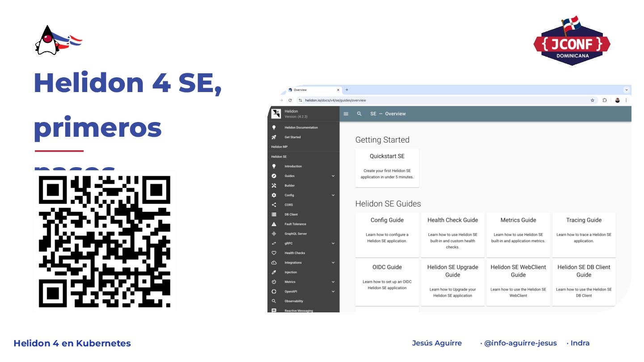Reload the page with the refresh icon

tap(290, 101)
